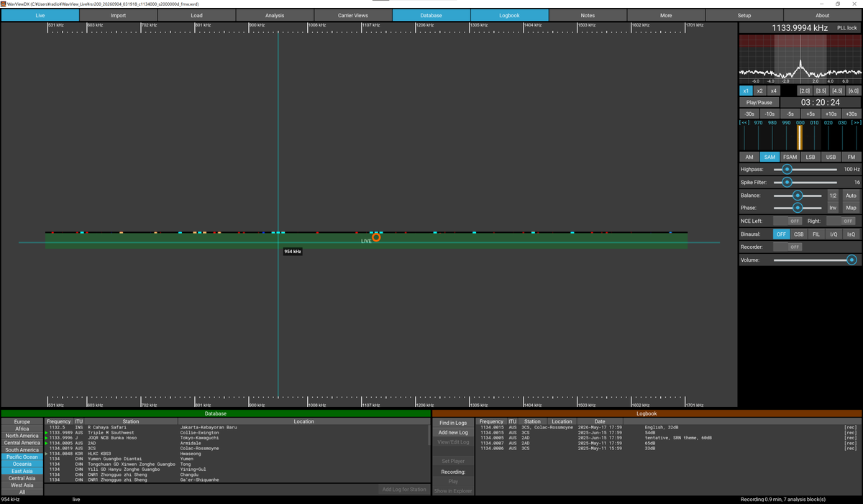Click the orange LIVE circle marker

pos(376,237)
